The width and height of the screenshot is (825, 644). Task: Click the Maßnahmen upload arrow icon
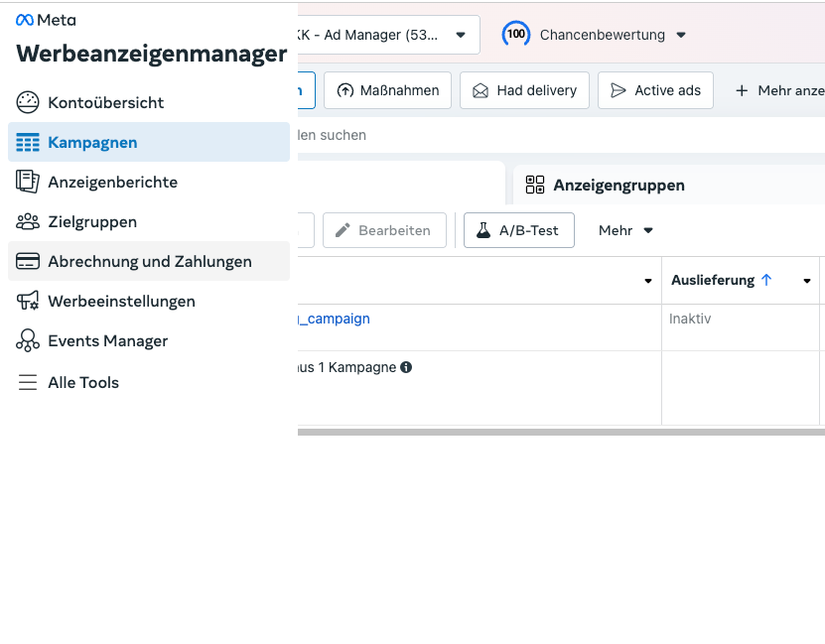[345, 90]
